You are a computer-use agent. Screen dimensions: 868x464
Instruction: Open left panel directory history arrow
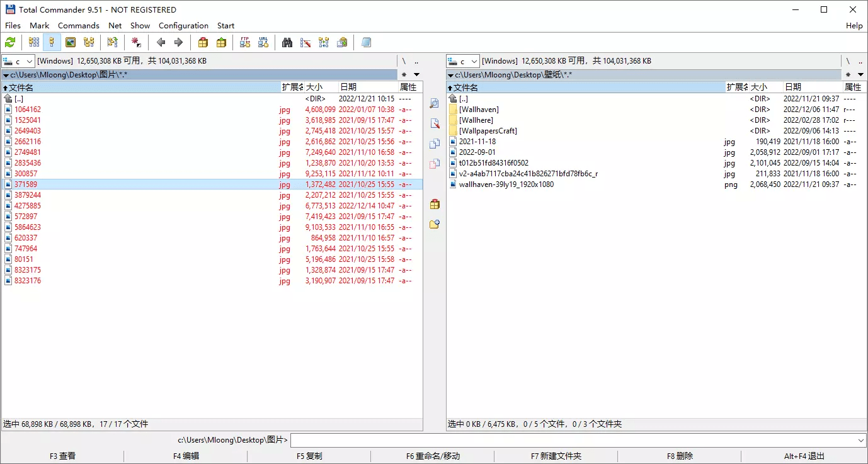tap(416, 75)
